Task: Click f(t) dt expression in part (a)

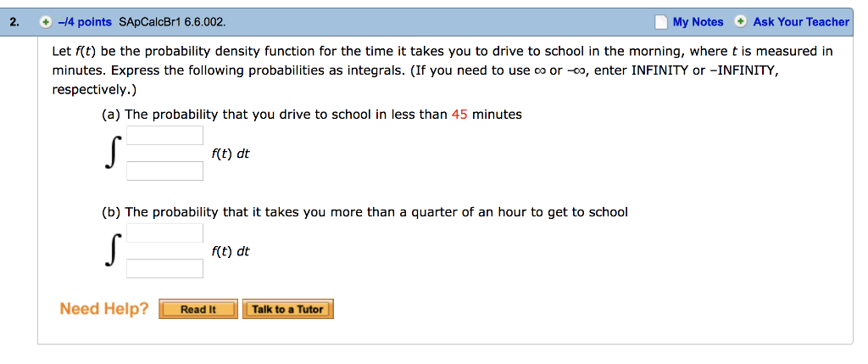Action: pyautogui.click(x=231, y=154)
